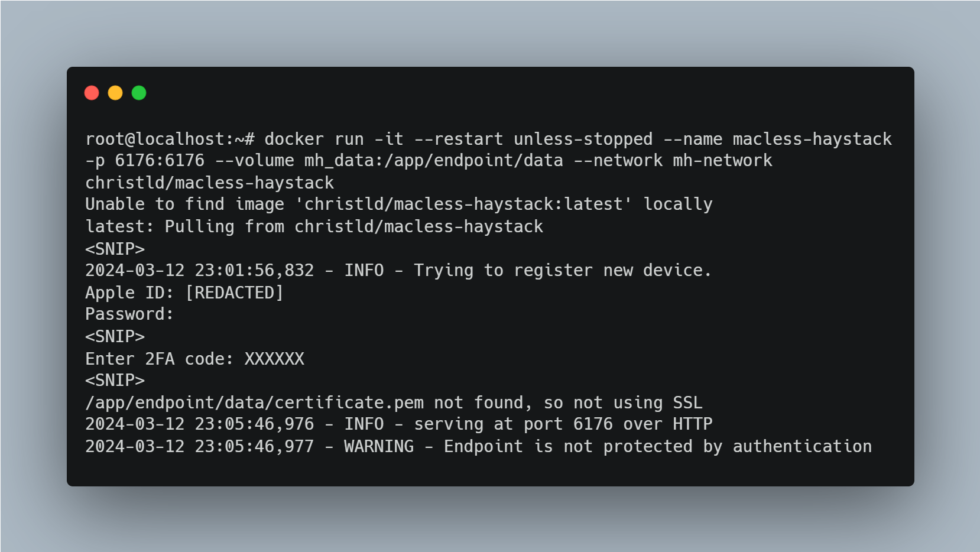Click the certificate.pem not found message
The width and height of the screenshot is (980, 552).
[x=394, y=402]
